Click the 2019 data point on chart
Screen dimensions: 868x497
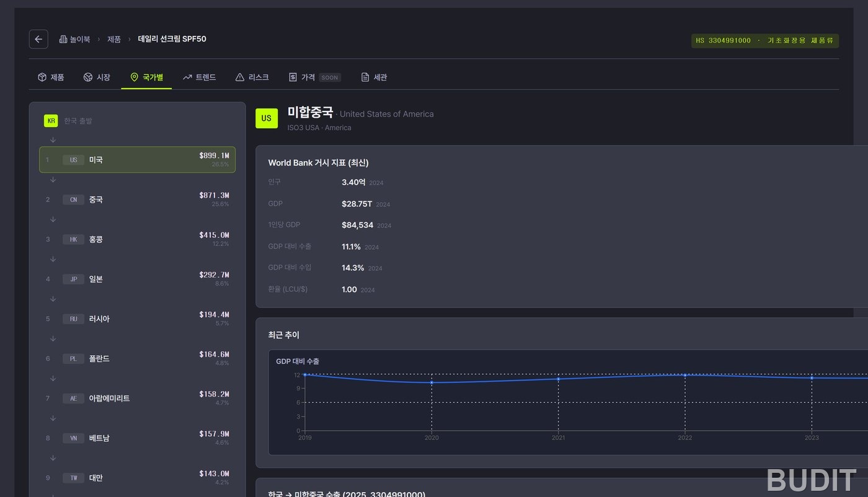pos(305,374)
